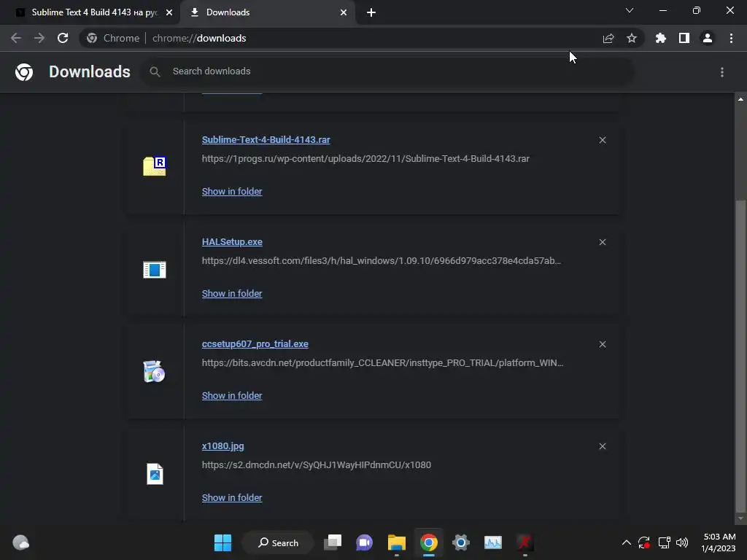Open the Chrome three-dot menu
The image size is (747, 560).
pyautogui.click(x=731, y=38)
